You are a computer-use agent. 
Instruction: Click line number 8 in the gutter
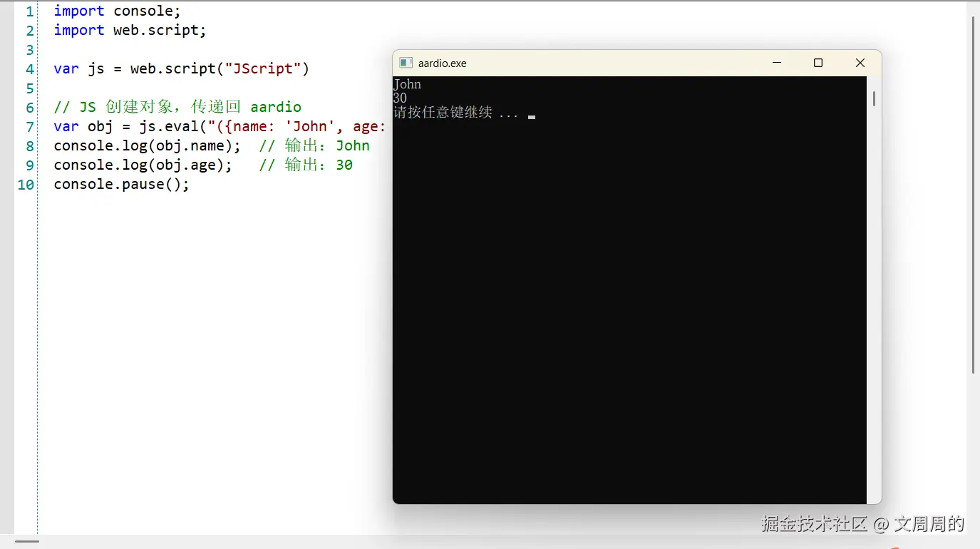point(29,146)
